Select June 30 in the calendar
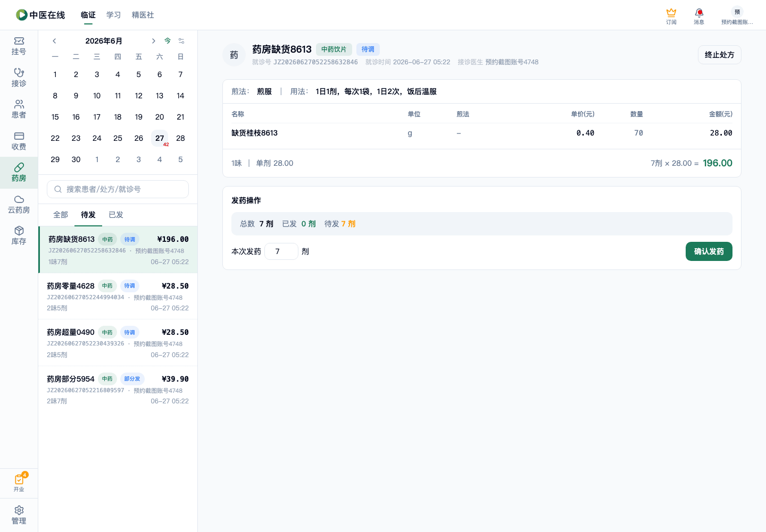766x532 pixels. 76,159
